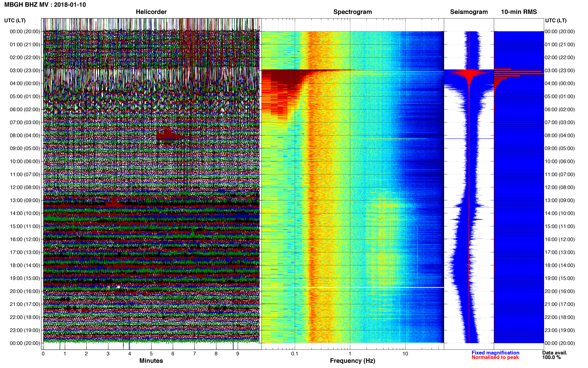Screen dimensions: 588x368
Task: Click the '5' minutes tick label
Action: tap(151, 354)
